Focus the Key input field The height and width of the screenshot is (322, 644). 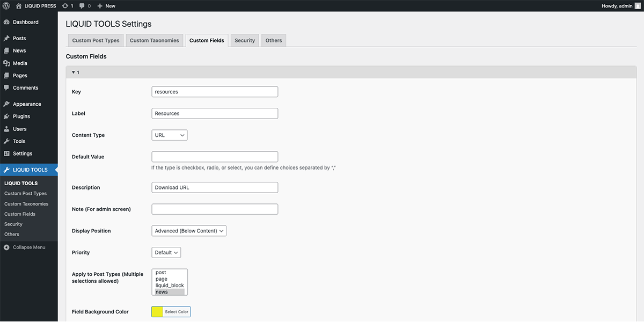(215, 92)
